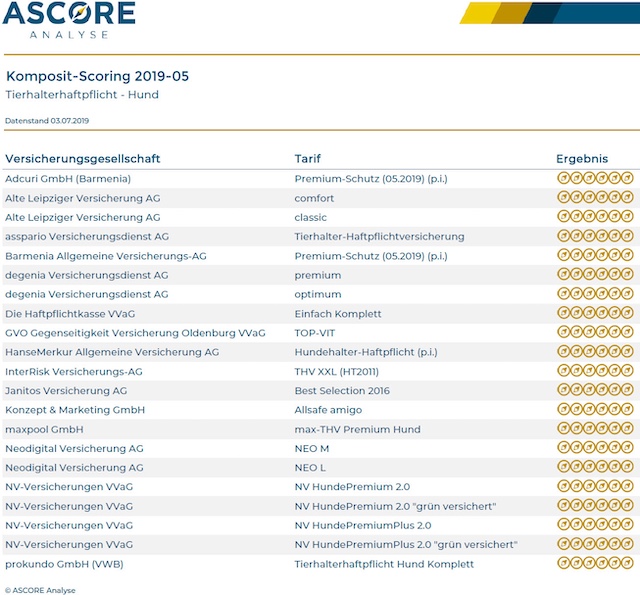Click rating icons for the classic tariff
This screenshot has height=595, width=640.
(x=595, y=216)
